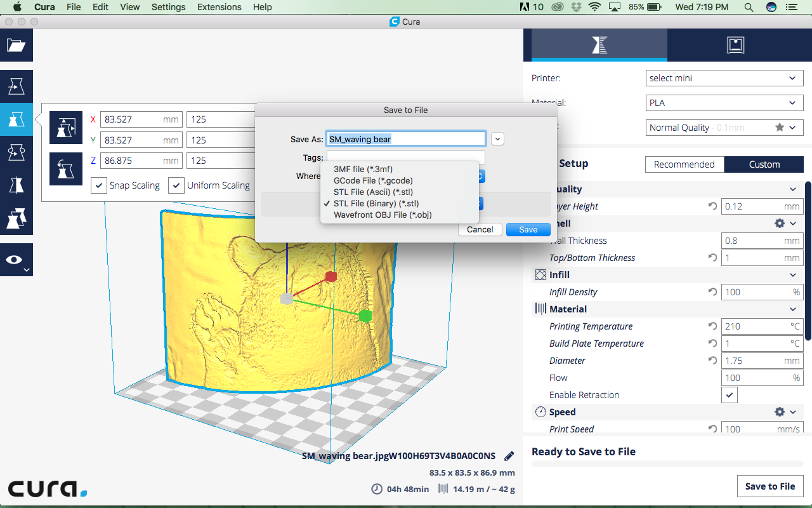This screenshot has height=508, width=812.
Task: Click the Tags input field
Action: [x=406, y=157]
